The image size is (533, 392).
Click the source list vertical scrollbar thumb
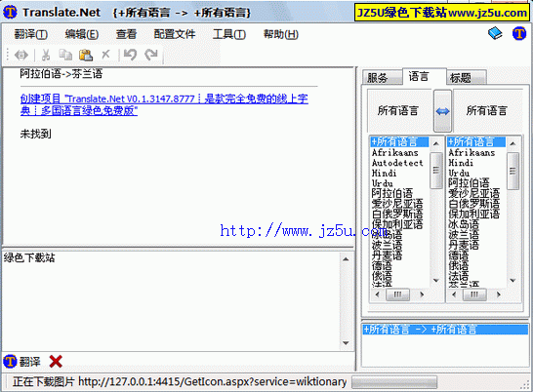435,171
